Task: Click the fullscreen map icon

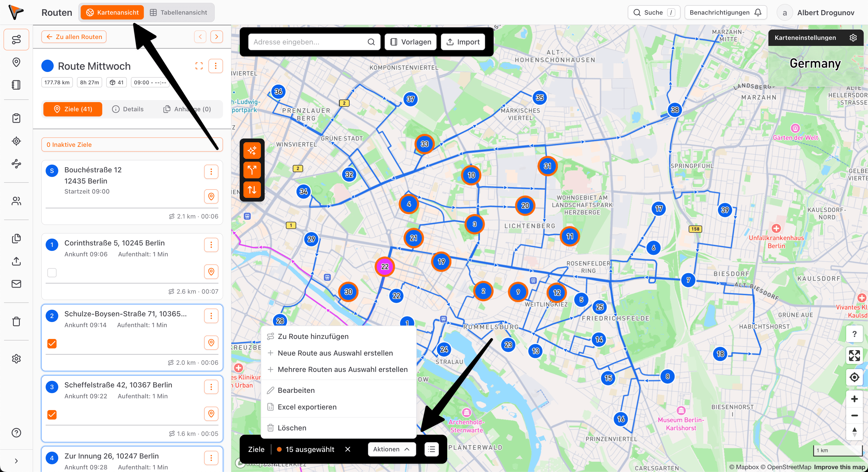Action: tap(854, 356)
